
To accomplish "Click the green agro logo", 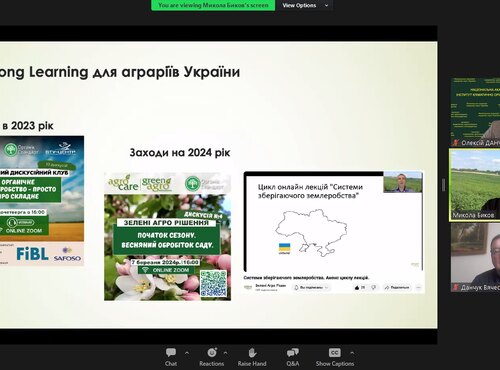I will [156, 184].
